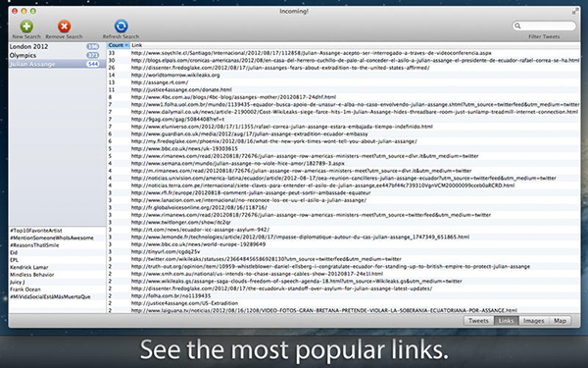Open the www.lanacion.com.ve link
The height and width of the screenshot is (368, 588).
(x=249, y=200)
